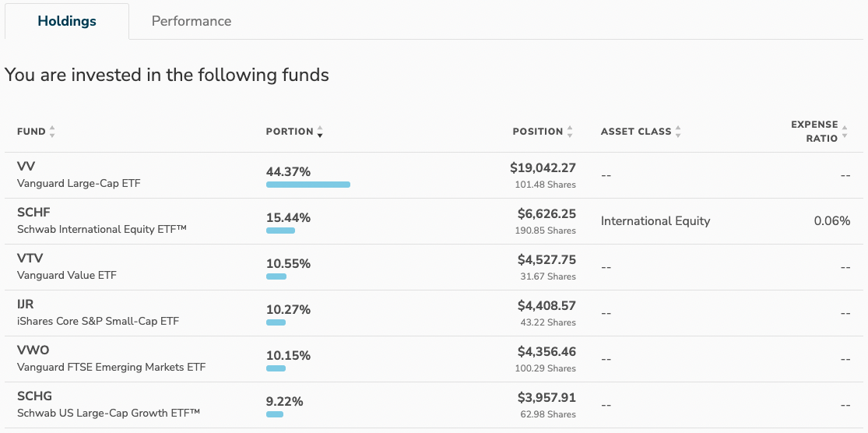Click the 31.67 Shares text
This screenshot has width=868, height=433.
coord(548,276)
